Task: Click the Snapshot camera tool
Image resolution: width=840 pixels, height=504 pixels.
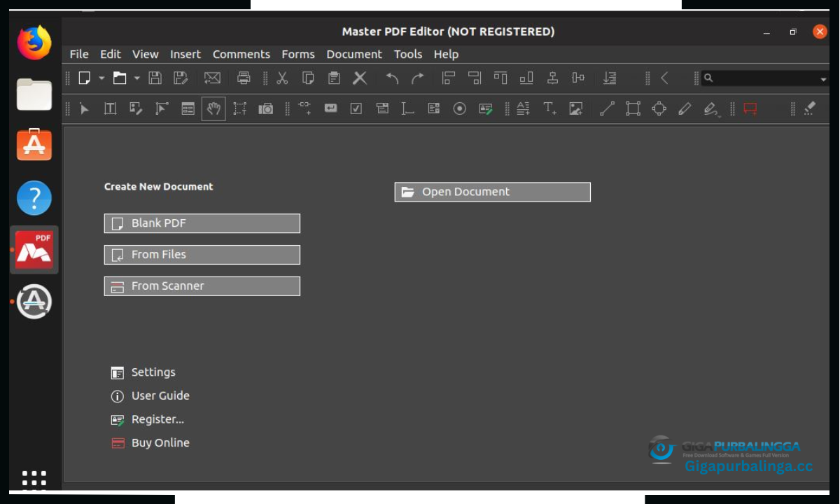Action: [266, 108]
